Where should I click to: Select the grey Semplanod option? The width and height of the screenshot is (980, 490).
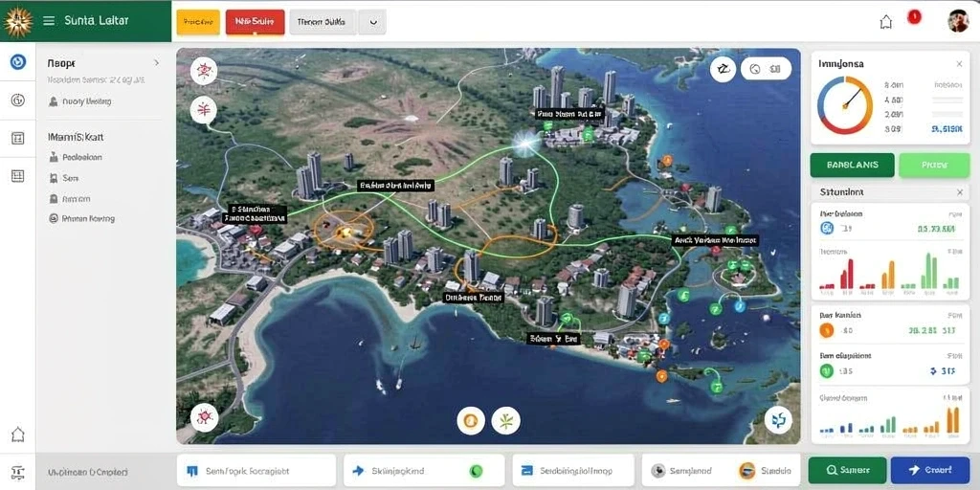pyautogui.click(x=681, y=471)
